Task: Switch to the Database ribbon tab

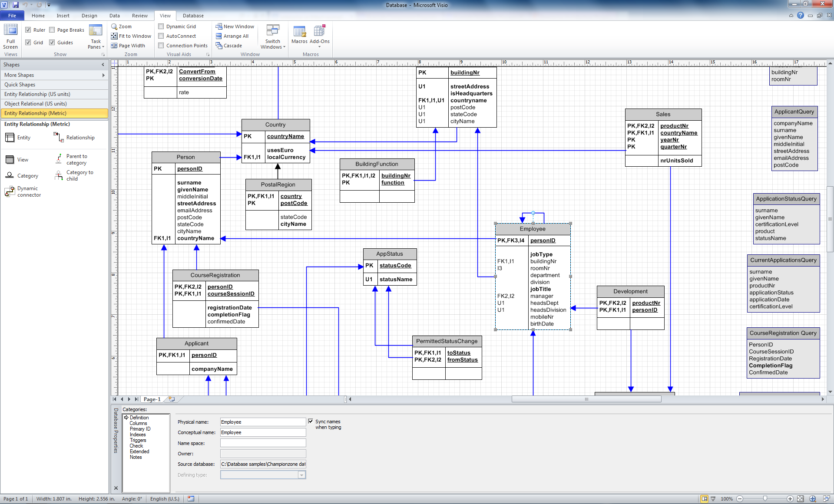Action: pyautogui.click(x=193, y=16)
